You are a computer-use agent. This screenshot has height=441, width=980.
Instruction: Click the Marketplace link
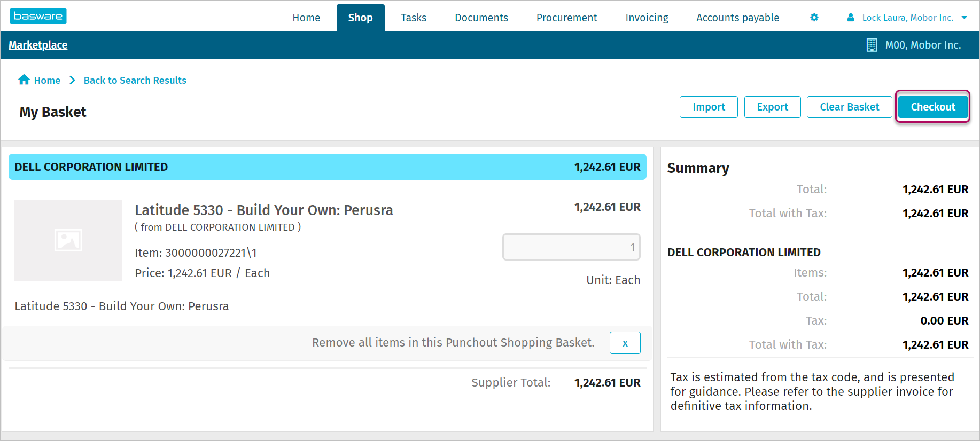click(38, 45)
